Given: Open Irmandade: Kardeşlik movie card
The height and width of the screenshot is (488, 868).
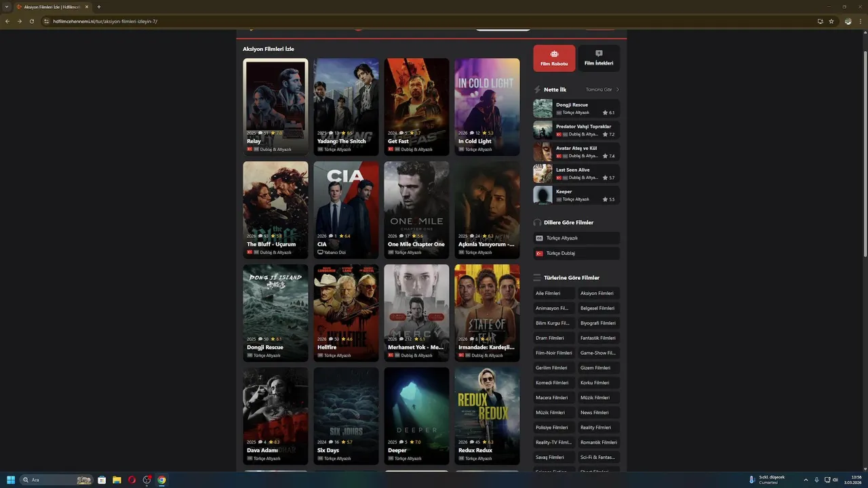Looking at the screenshot, I should 487,312.
